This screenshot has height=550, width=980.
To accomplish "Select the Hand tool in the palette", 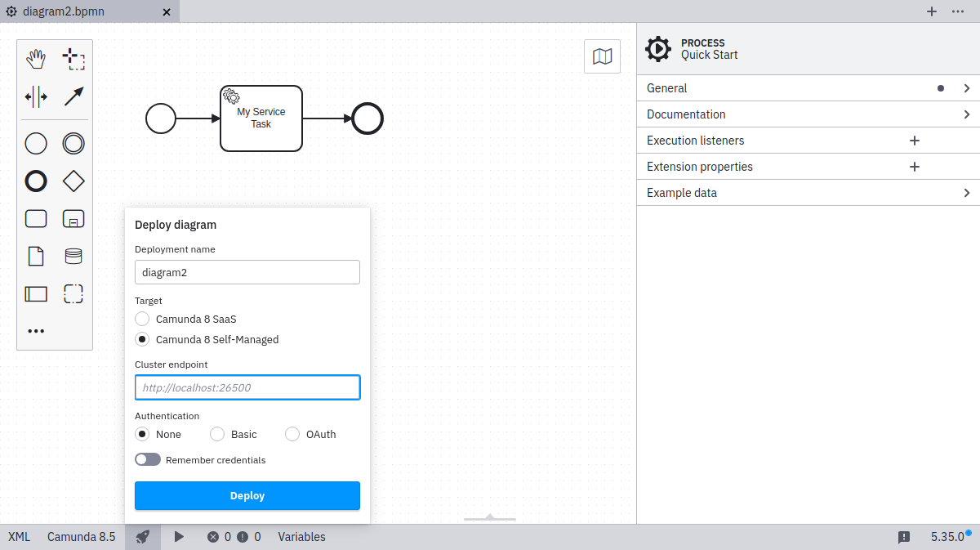I will point(36,58).
